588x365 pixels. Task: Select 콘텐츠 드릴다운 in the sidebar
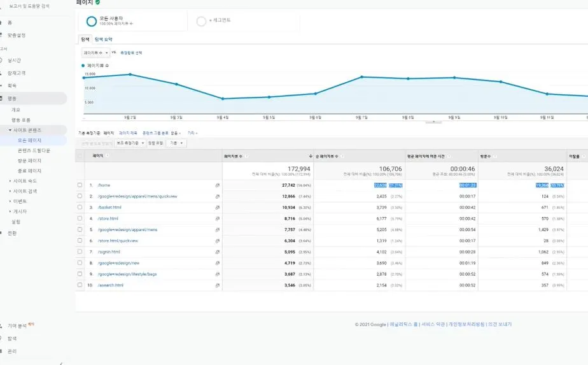[x=34, y=150]
